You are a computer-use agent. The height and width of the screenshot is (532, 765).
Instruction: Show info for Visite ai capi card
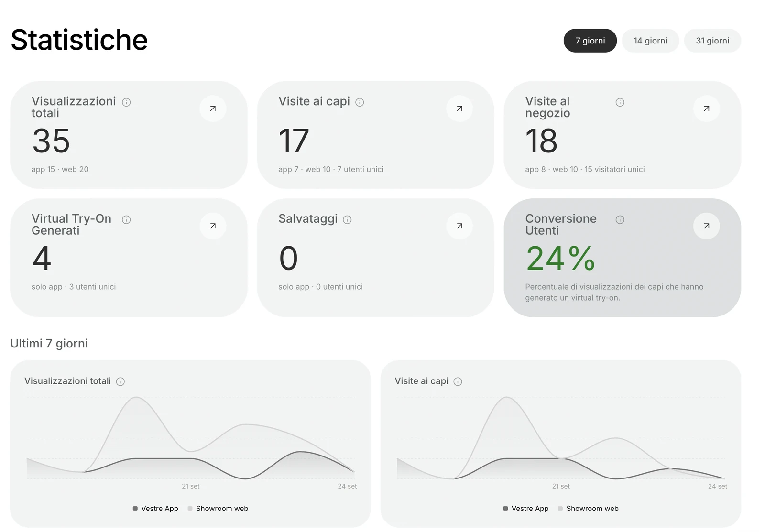[360, 102]
